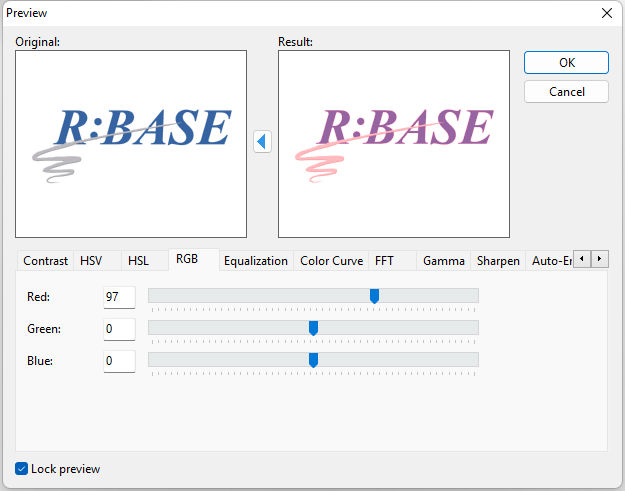625x491 pixels.
Task: Click the blue left arrow between previews
Action: [x=262, y=141]
